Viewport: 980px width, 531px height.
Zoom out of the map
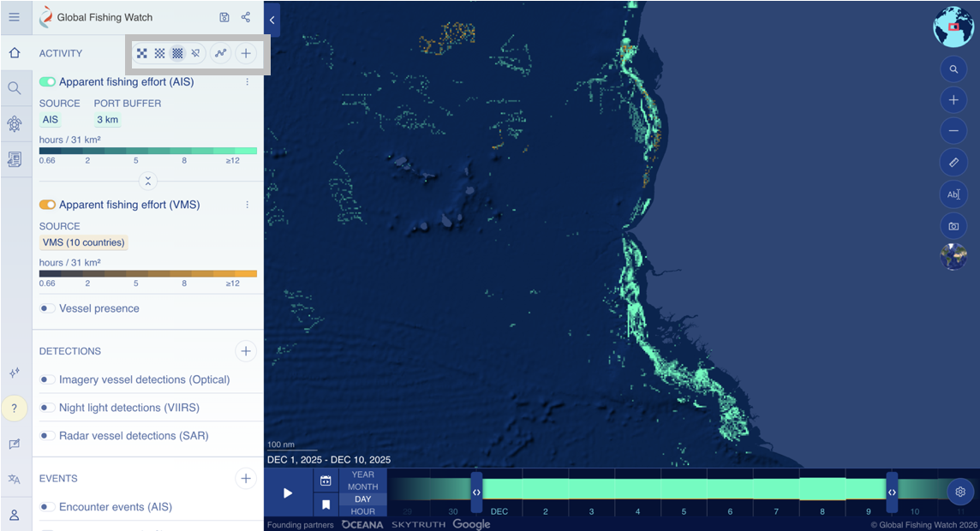pos(953,131)
